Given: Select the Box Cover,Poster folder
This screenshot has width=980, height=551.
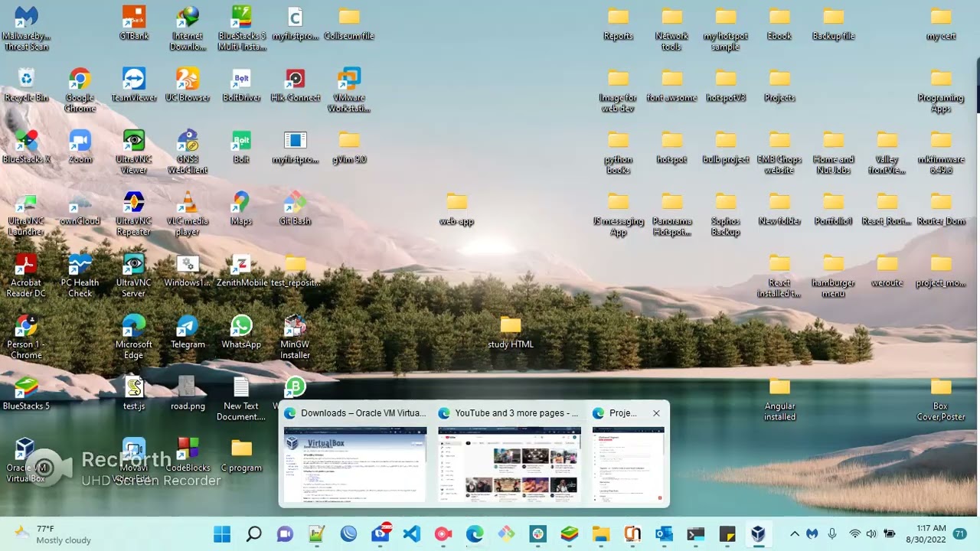Looking at the screenshot, I should 941,399.
